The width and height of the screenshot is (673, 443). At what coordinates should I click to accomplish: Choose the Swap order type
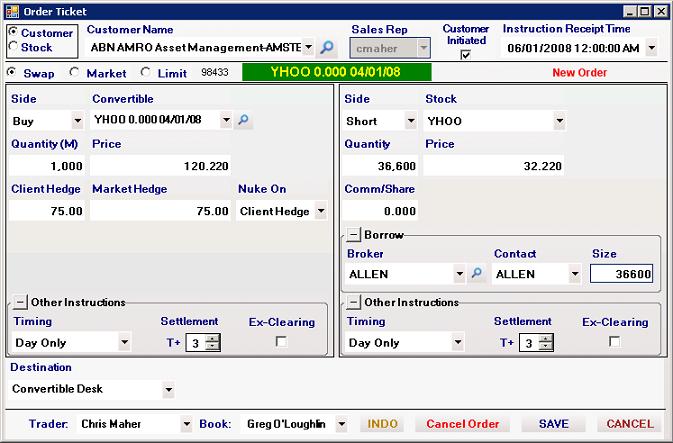tap(12, 73)
